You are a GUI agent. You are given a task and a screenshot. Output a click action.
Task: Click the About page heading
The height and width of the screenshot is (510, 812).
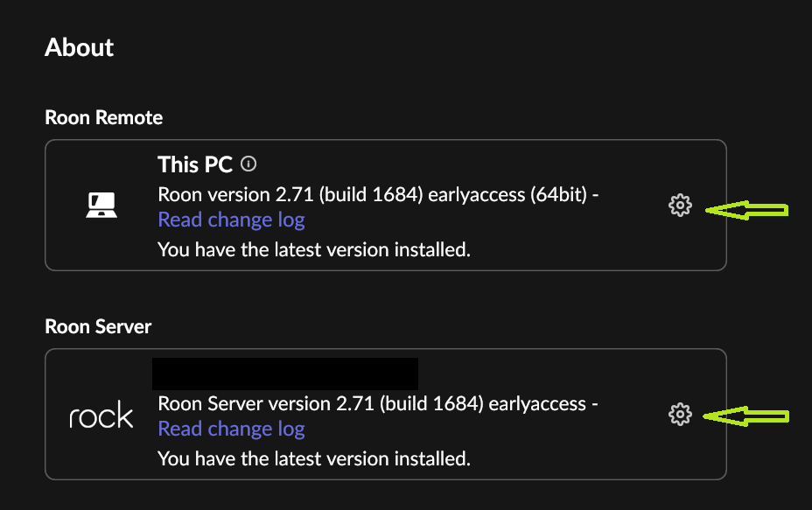pyautogui.click(x=80, y=47)
